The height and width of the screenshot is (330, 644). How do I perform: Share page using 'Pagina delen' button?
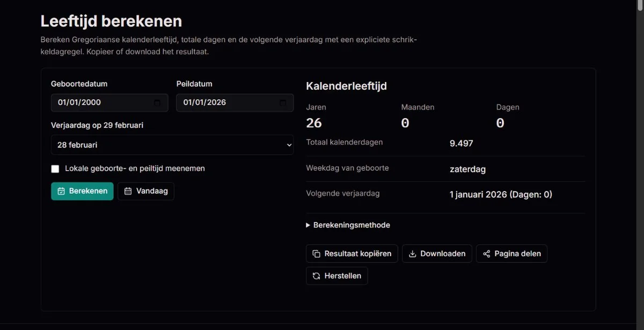511,254
